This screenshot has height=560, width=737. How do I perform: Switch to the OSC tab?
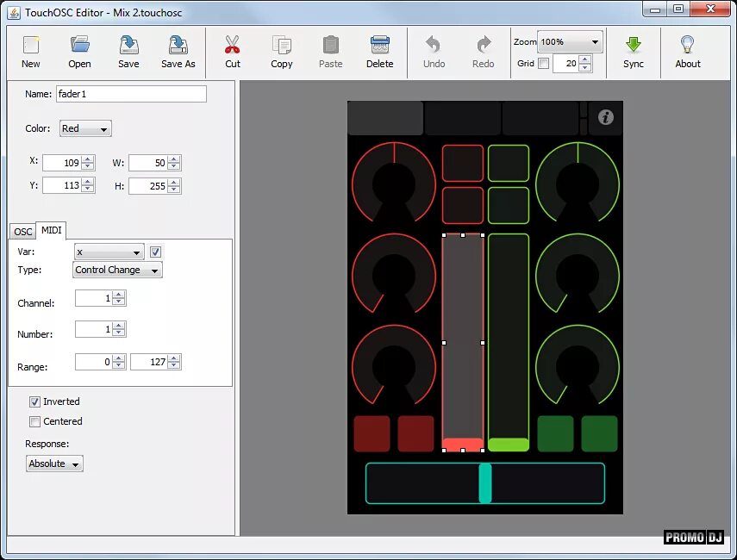[22, 232]
